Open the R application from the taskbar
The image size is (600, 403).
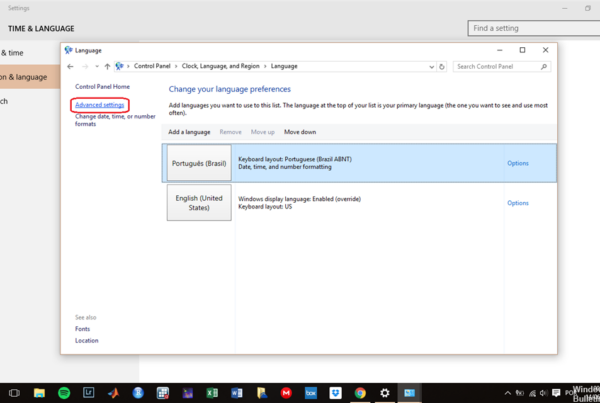[x=138, y=393]
